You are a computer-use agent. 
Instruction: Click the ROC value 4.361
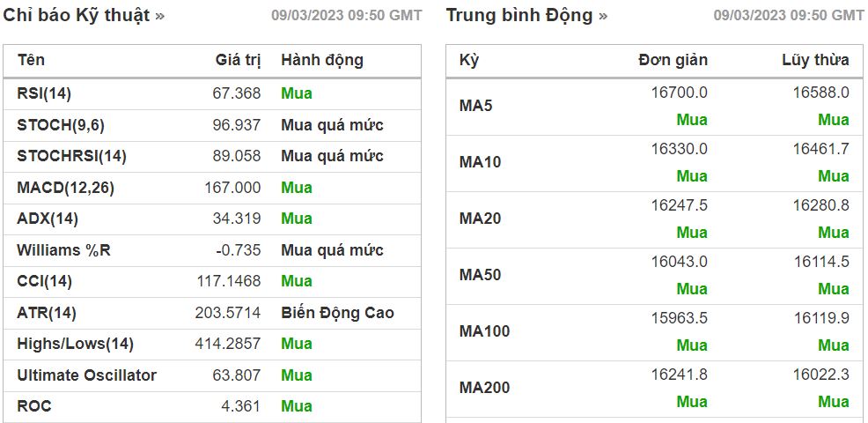(241, 406)
